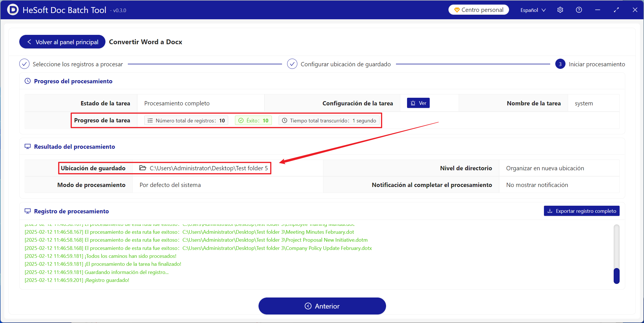Click the Tiempo total transcurrido: 1 segundo badge
This screenshot has height=323, width=644.
[329, 120]
